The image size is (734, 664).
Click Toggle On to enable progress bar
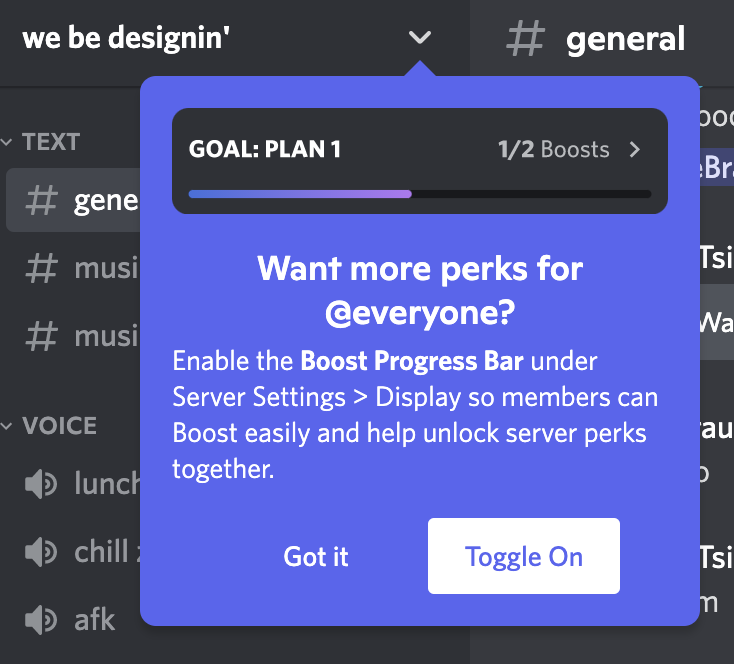coord(523,556)
